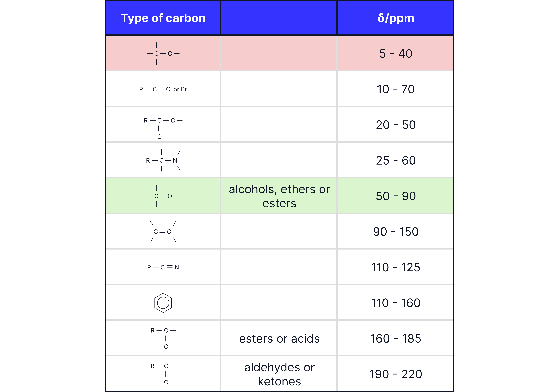Select the carbonyl structure beside esters or acids

pos(163,338)
